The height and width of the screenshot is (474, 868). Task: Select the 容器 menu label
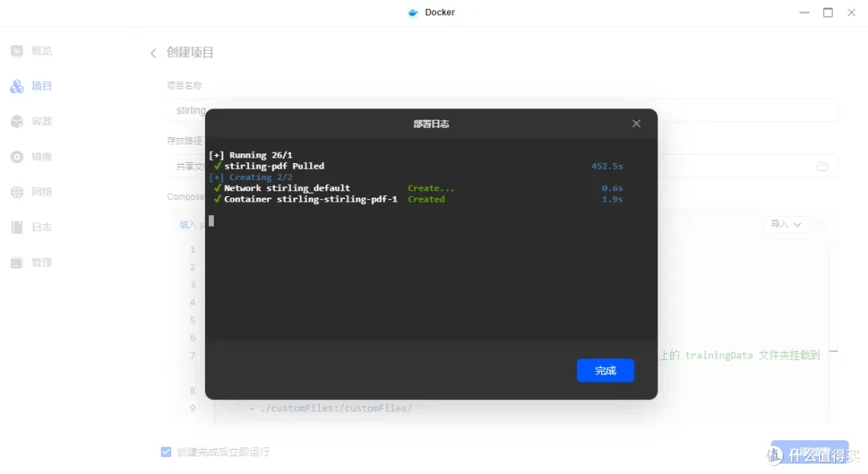click(x=42, y=121)
